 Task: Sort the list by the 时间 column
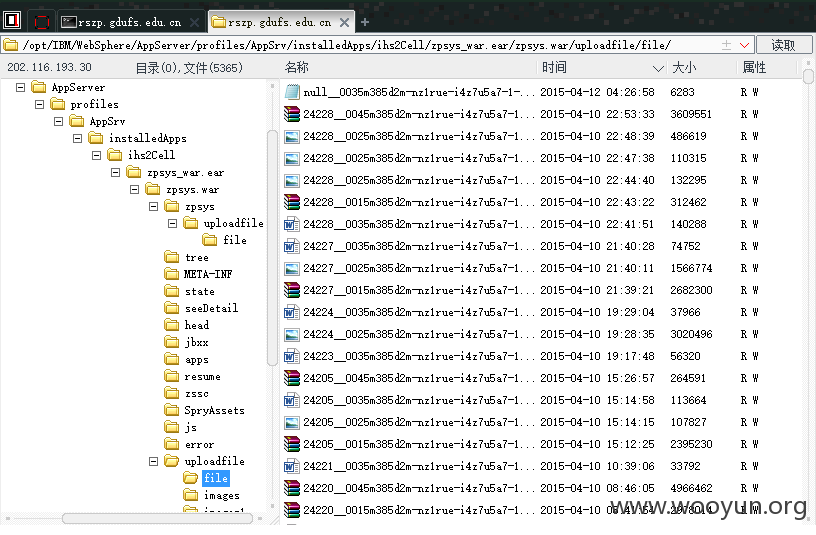coord(554,67)
